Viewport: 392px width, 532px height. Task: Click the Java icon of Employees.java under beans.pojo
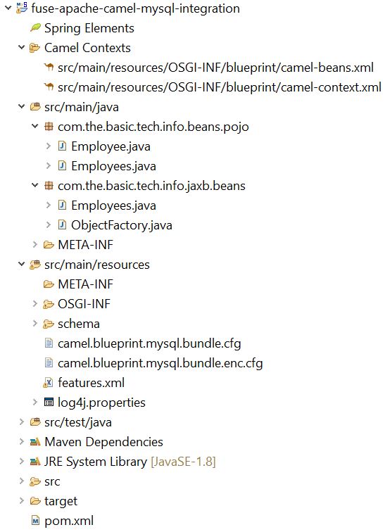tap(62, 166)
